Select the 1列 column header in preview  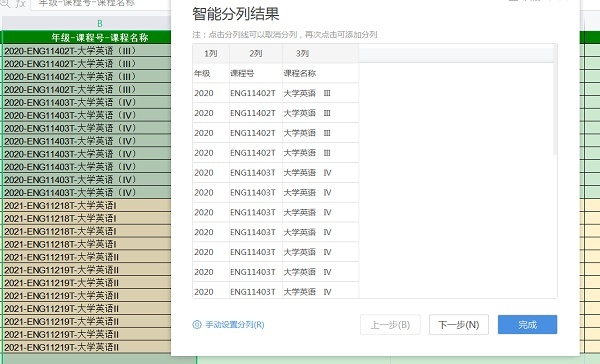click(x=211, y=54)
